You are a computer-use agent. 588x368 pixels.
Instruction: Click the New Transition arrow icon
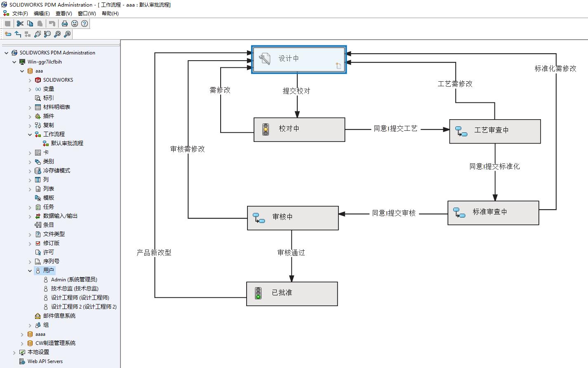[x=18, y=34]
